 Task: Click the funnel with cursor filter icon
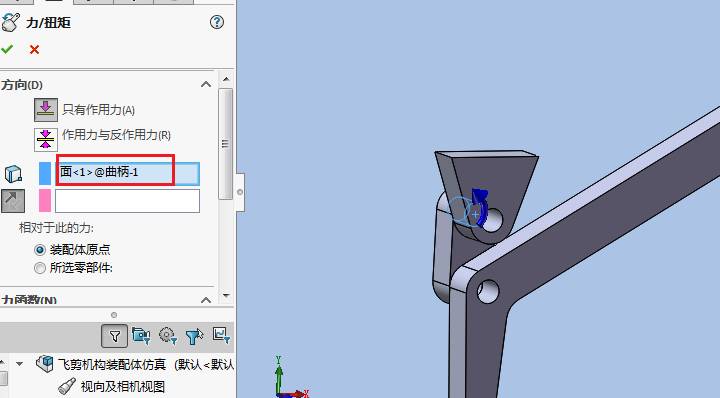194,336
